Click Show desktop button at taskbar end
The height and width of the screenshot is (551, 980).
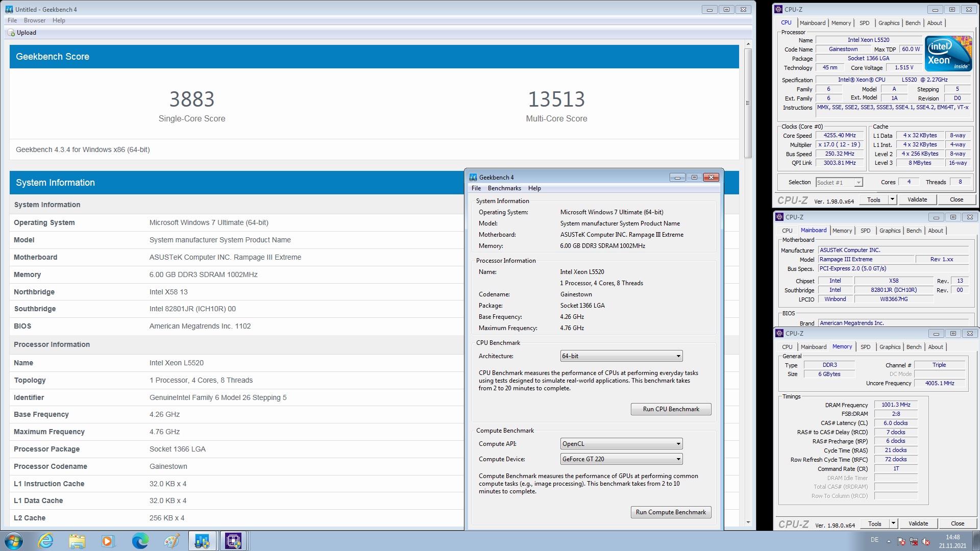[976, 541]
